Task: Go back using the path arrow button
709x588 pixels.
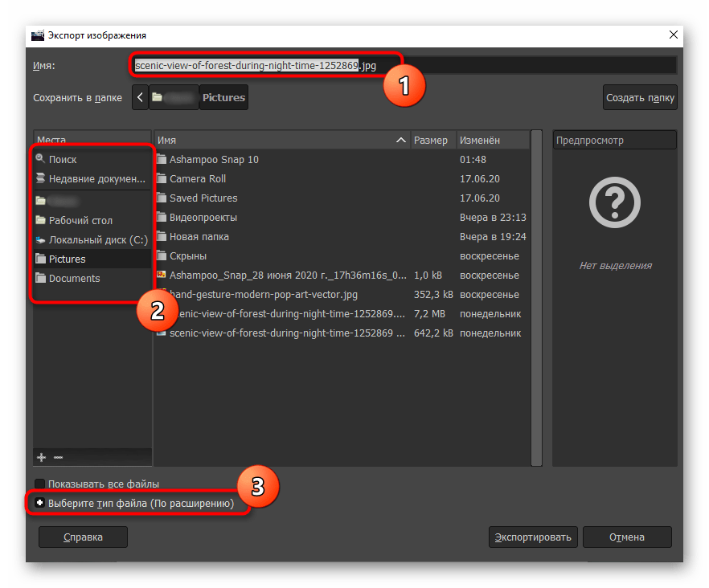Action: click(140, 97)
